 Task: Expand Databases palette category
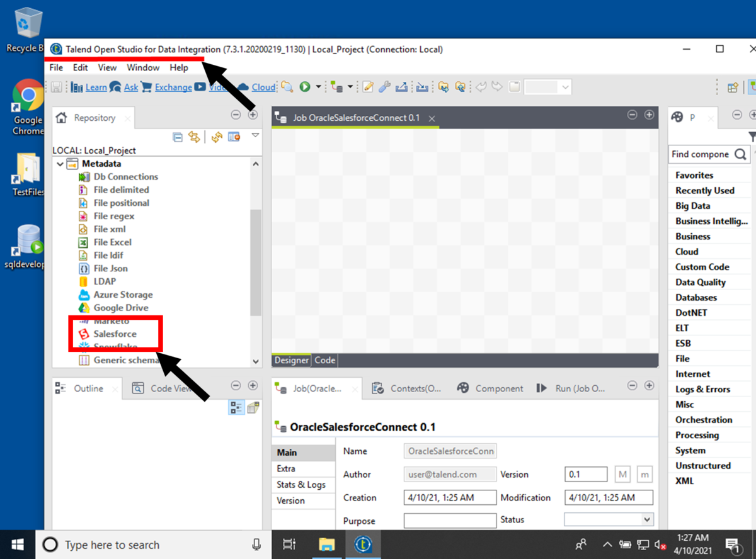click(x=696, y=297)
